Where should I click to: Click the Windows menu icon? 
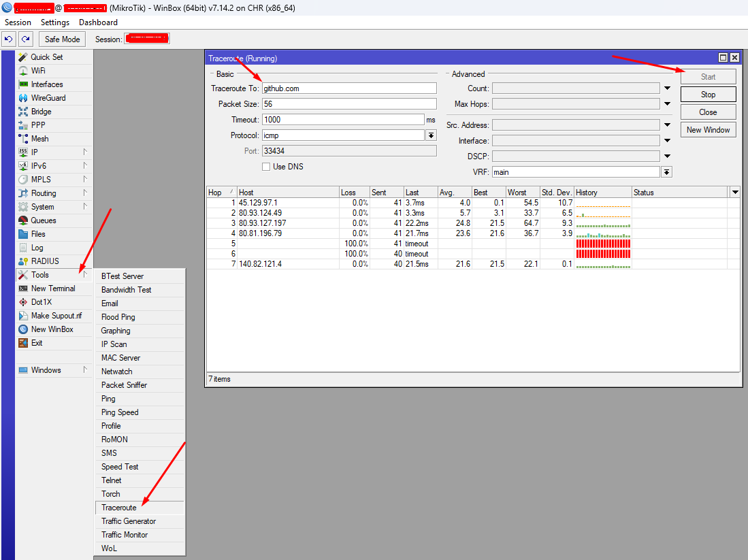(23, 370)
